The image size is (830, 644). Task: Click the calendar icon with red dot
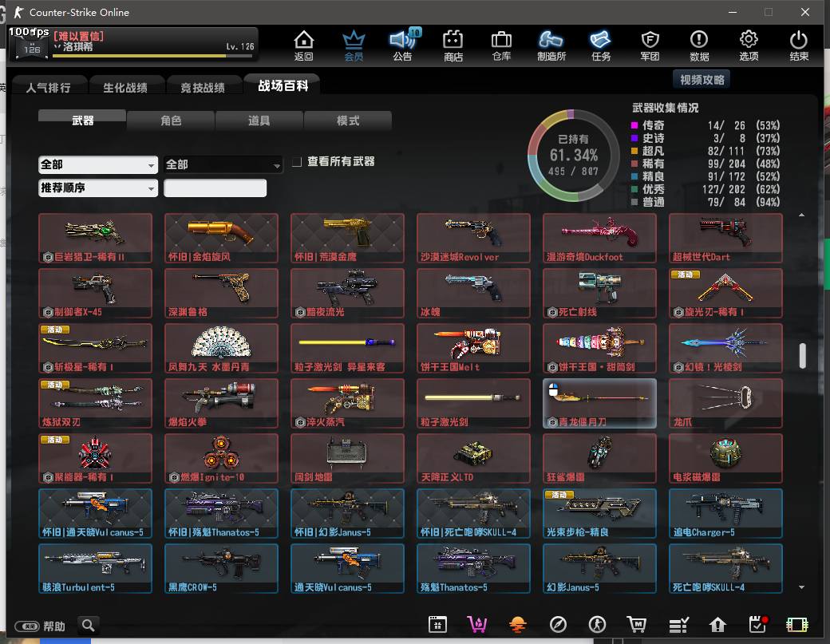tap(758, 625)
